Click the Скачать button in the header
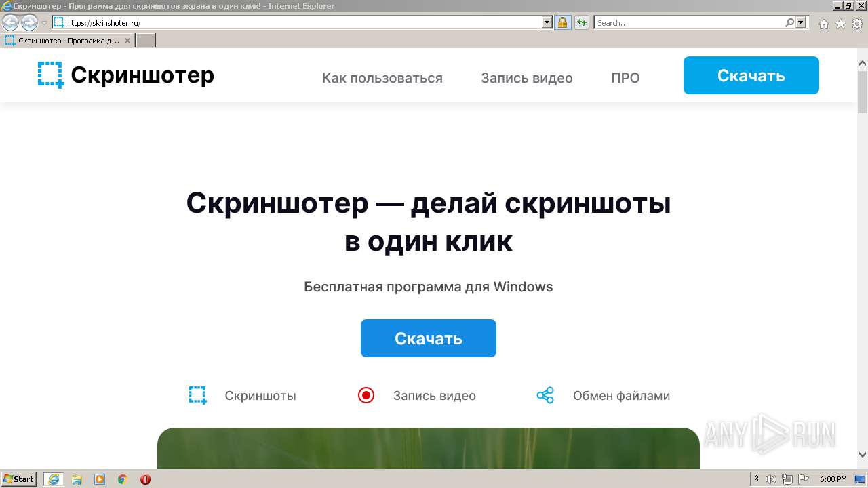This screenshot has height=488, width=868. click(751, 75)
